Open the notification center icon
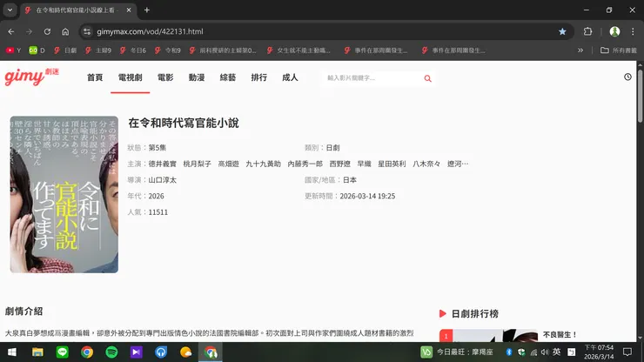Screen dimensions: 644x362 [627, 352]
